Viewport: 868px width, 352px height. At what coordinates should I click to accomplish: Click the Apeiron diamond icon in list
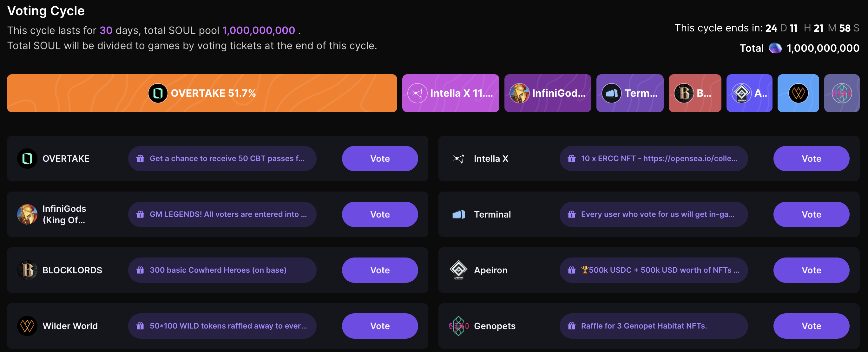click(459, 270)
